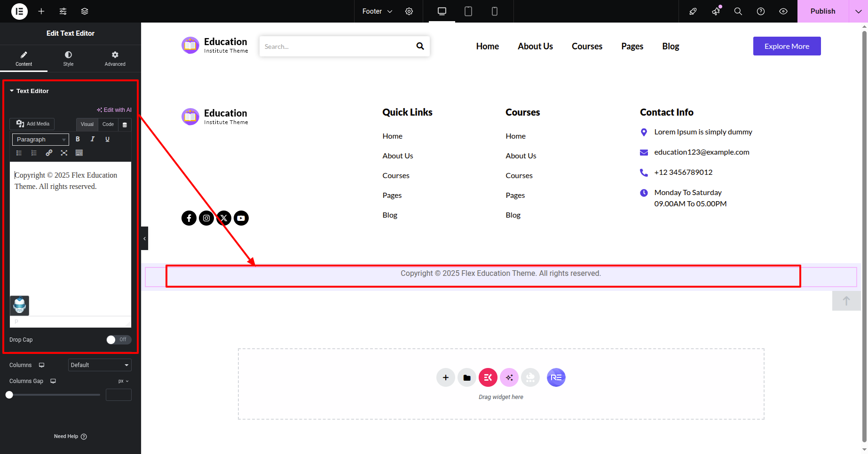Click inside the copyright text editor
Screen dimensions: 868x454
click(71, 239)
